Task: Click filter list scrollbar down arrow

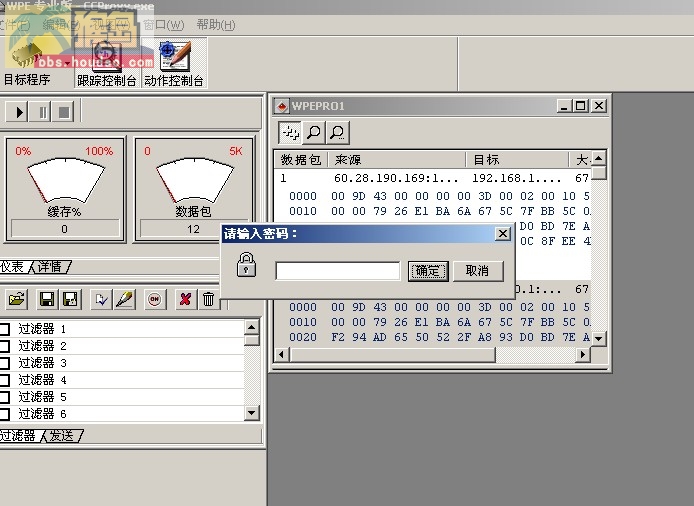Action: (251, 413)
